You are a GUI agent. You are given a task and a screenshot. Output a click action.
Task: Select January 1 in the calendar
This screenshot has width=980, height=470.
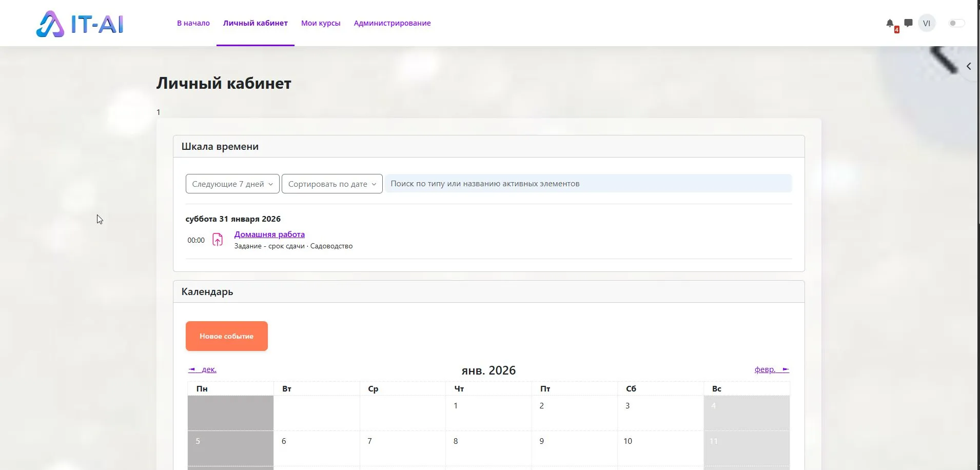point(455,406)
